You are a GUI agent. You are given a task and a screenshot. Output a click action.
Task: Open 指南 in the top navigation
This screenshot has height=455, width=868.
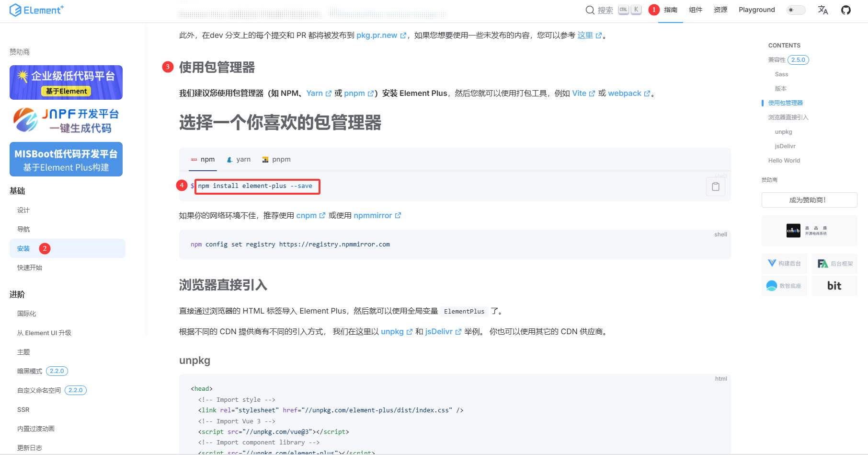point(671,10)
